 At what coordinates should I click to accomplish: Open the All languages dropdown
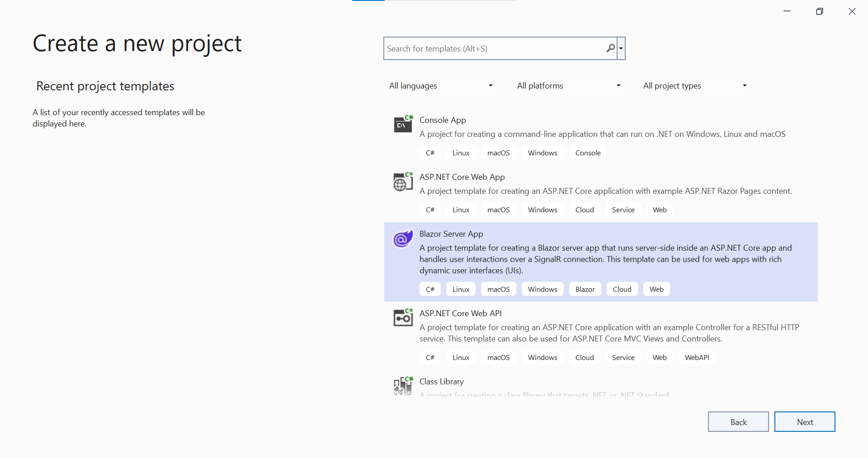coord(440,85)
